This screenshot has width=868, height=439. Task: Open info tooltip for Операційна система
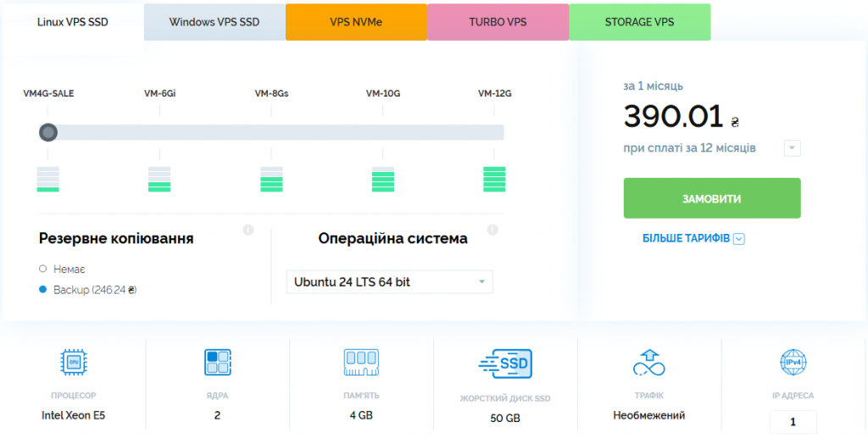pyautogui.click(x=492, y=230)
